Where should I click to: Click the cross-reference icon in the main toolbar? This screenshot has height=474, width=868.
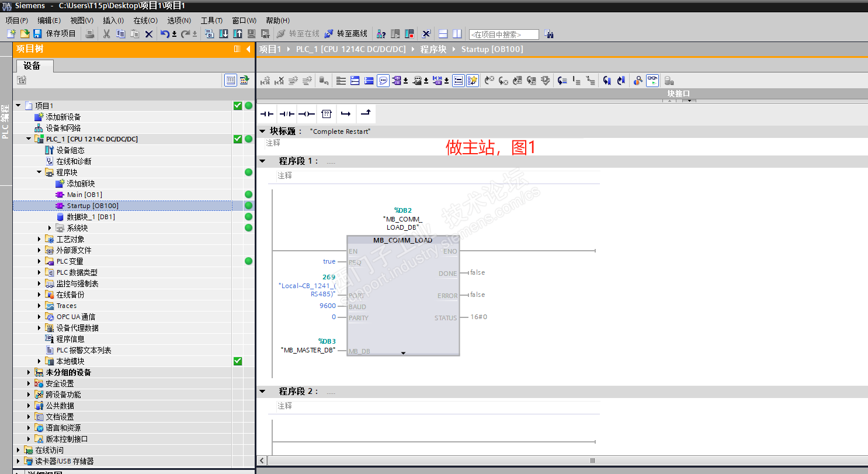426,34
